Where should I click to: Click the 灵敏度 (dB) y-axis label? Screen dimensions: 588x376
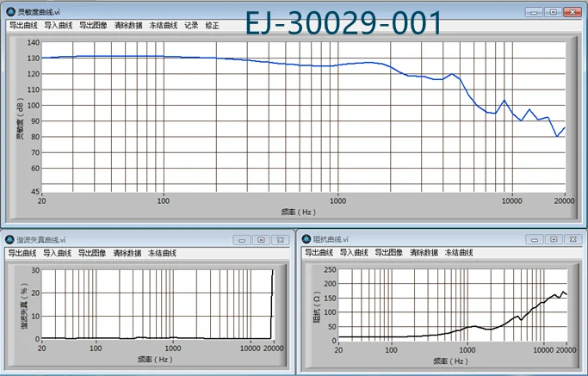(20, 119)
